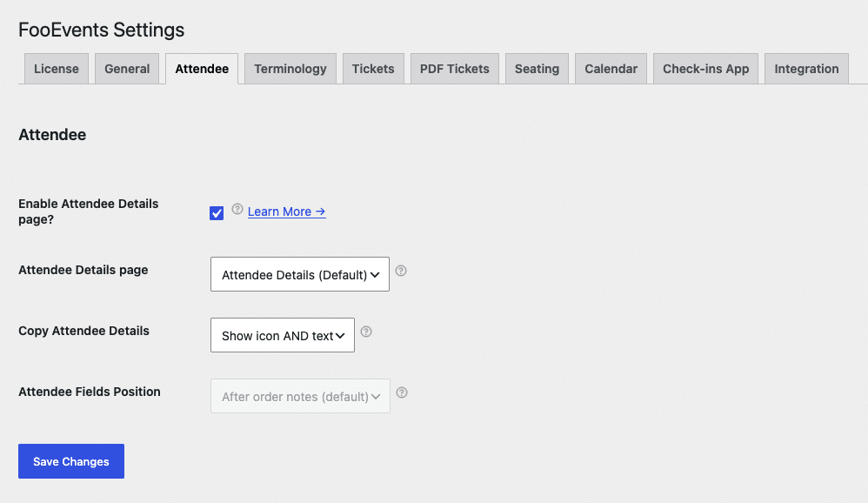Click the 'Attendee Fields Position' label text
868x503 pixels.
click(89, 392)
